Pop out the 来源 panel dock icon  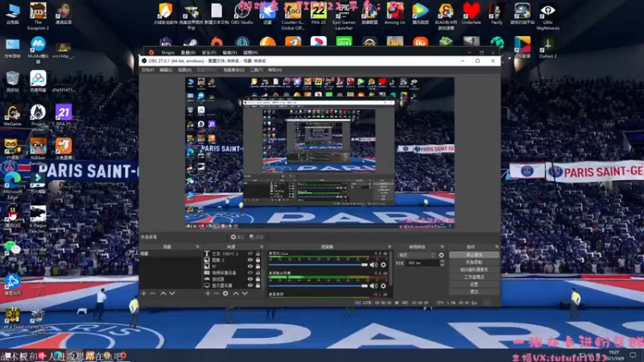tap(262, 247)
